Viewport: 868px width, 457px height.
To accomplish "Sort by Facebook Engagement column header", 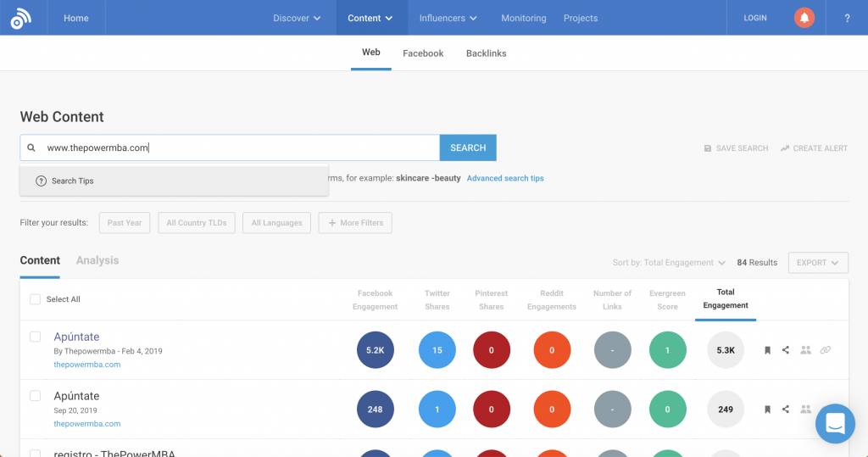I will pos(376,299).
